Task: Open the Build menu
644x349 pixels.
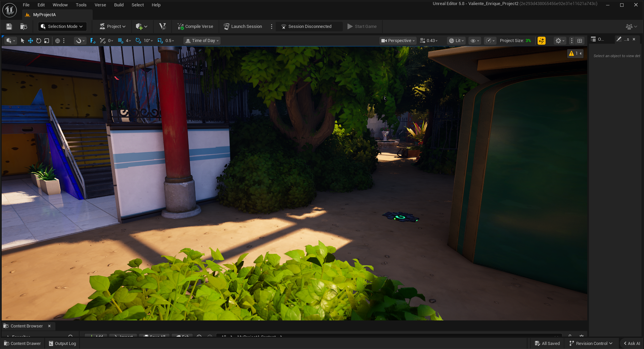Action: coord(119,5)
